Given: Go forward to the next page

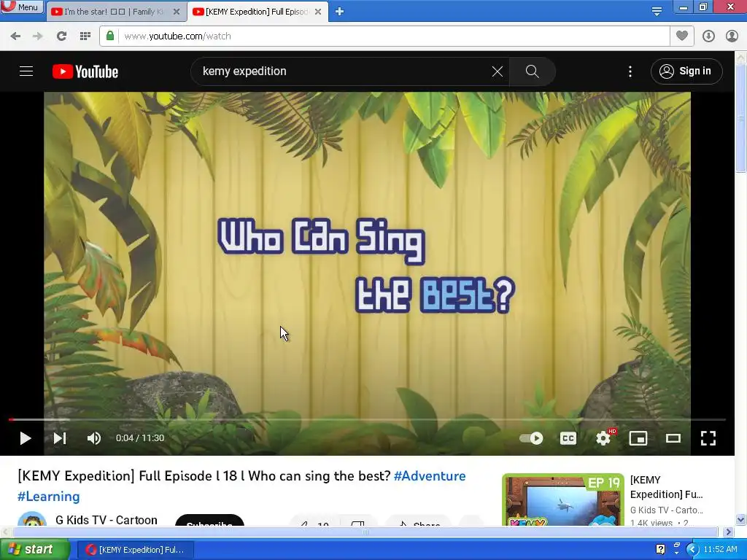Looking at the screenshot, I should click(x=38, y=36).
